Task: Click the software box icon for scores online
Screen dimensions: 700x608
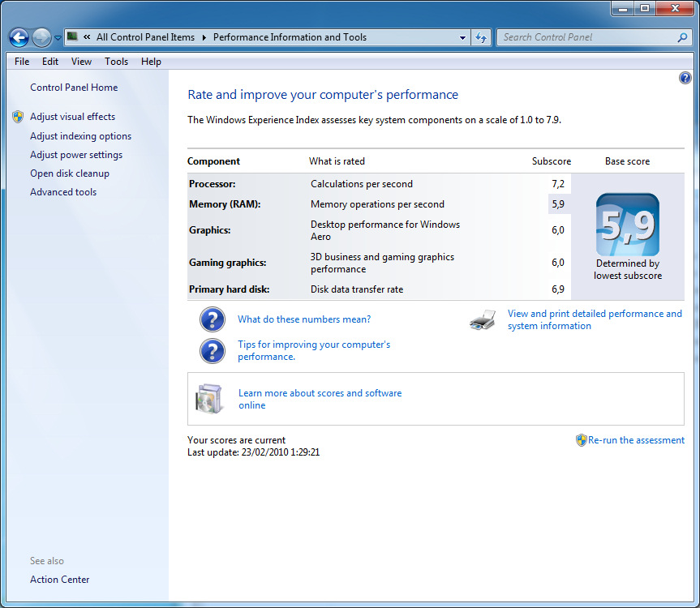Action: click(x=208, y=399)
